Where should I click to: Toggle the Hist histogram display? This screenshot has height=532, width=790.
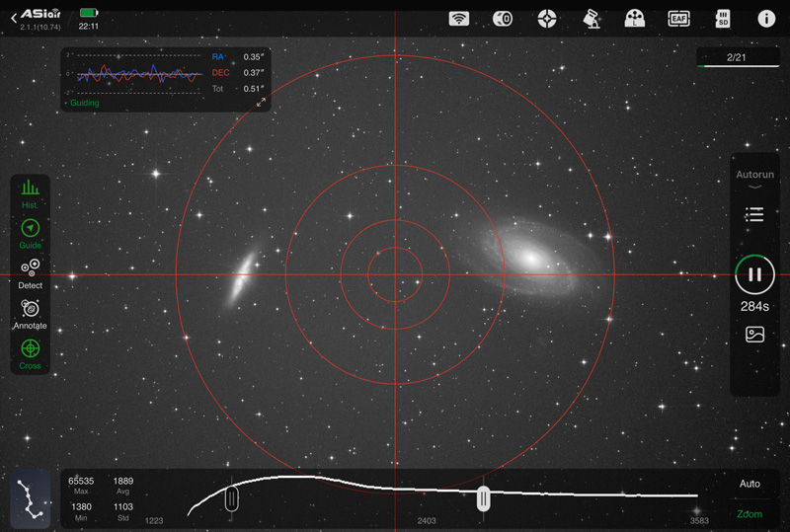[x=31, y=192]
